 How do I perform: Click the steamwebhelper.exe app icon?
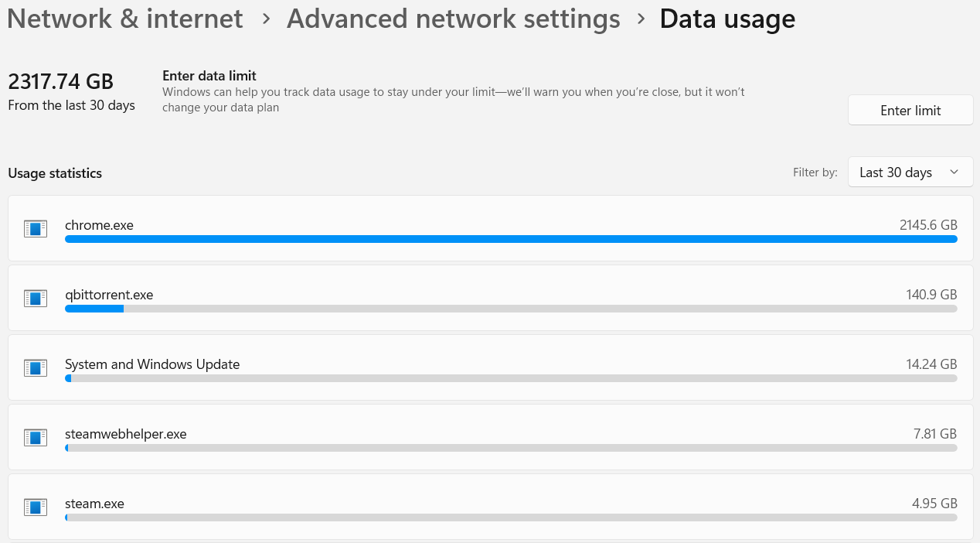36,437
